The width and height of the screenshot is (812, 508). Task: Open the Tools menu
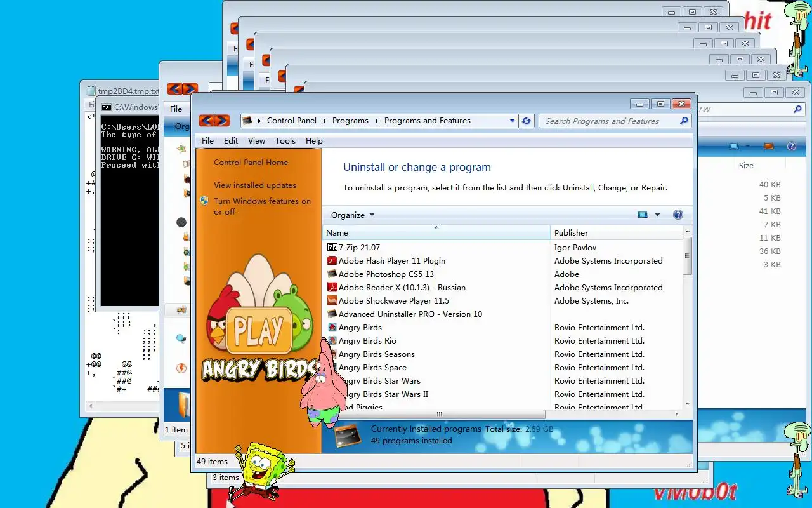point(285,140)
